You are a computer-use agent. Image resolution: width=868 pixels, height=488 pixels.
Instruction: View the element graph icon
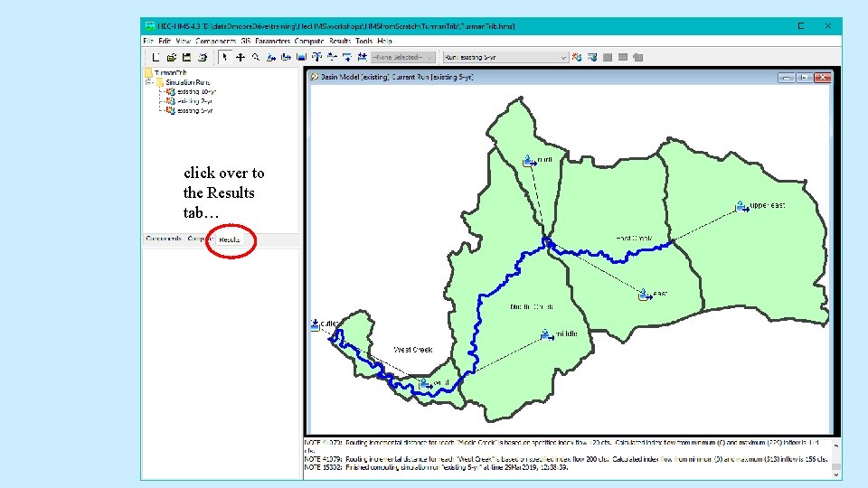pyautogui.click(x=608, y=57)
